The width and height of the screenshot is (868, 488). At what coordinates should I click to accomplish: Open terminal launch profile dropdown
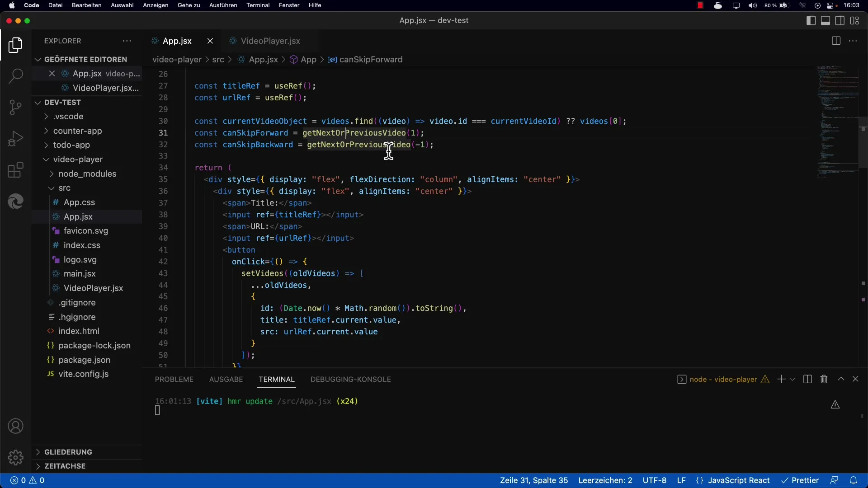(x=792, y=380)
